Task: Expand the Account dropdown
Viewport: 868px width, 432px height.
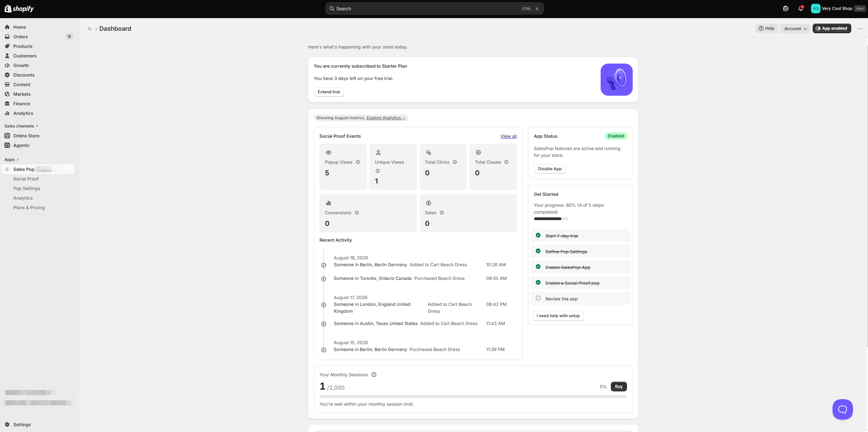Action: (x=795, y=29)
